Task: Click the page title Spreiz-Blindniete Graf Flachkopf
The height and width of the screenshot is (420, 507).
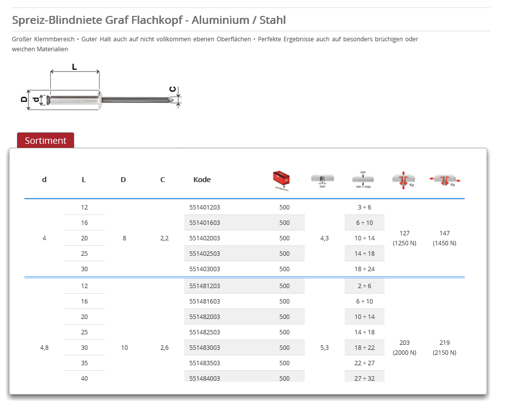Action: click(148, 20)
